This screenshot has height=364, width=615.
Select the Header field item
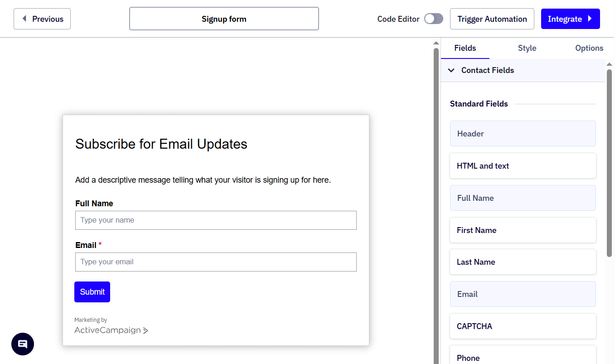[x=523, y=133]
